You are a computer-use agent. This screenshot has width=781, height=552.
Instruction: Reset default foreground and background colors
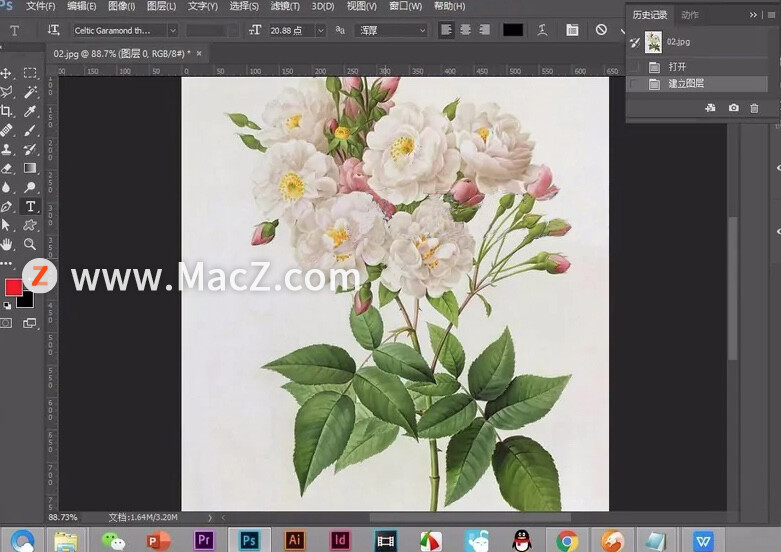click(7, 305)
